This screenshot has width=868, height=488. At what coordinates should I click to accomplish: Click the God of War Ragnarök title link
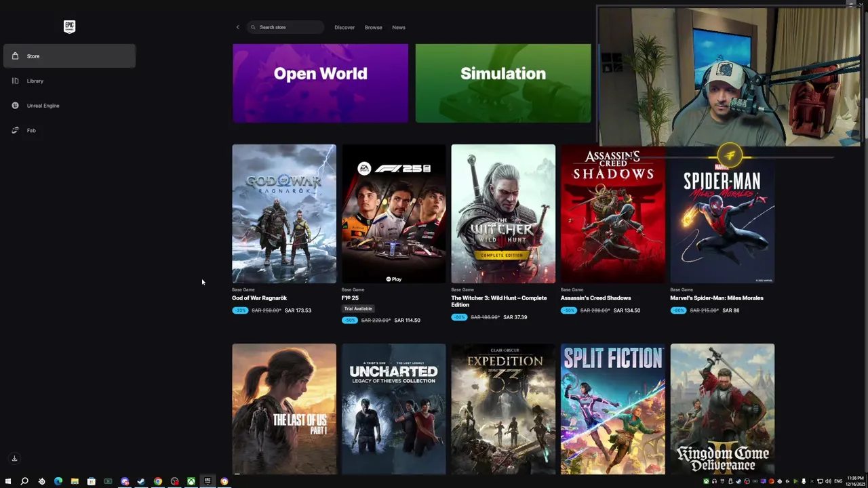[259, 298]
